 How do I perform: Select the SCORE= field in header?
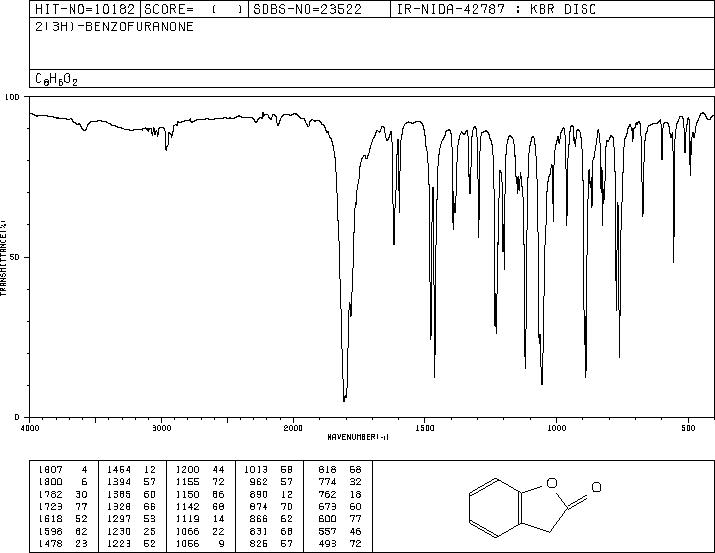[194, 9]
